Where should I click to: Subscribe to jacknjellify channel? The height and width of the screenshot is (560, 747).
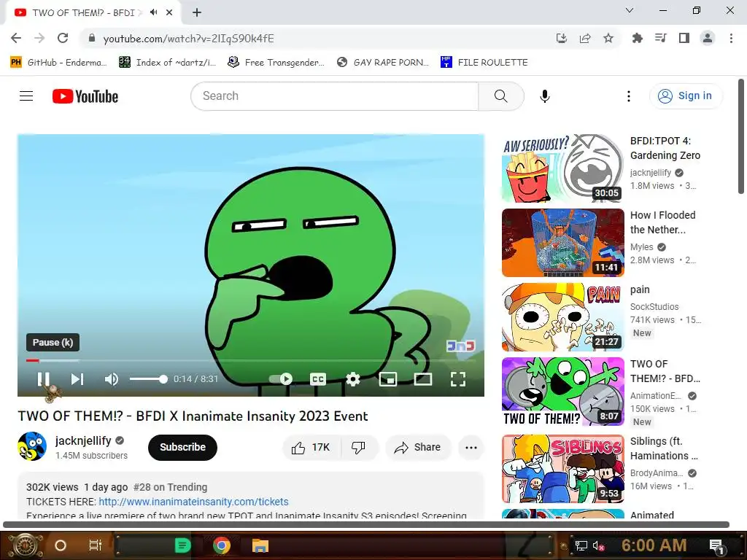click(182, 447)
